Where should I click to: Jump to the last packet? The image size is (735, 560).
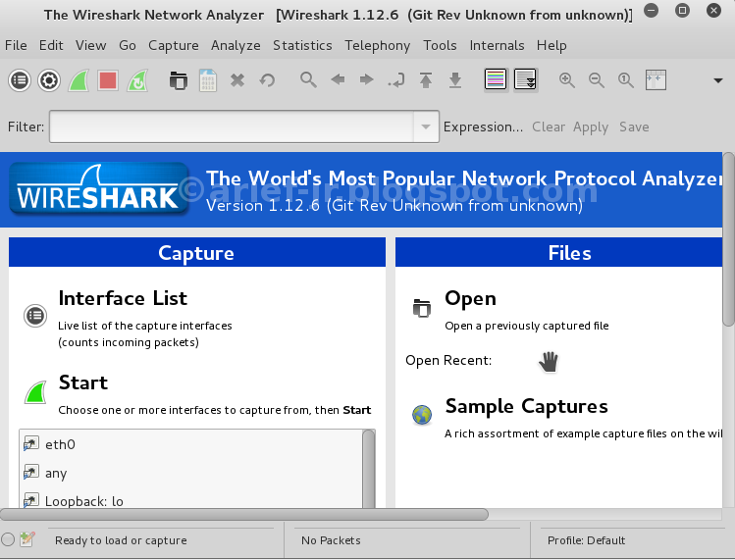point(455,80)
